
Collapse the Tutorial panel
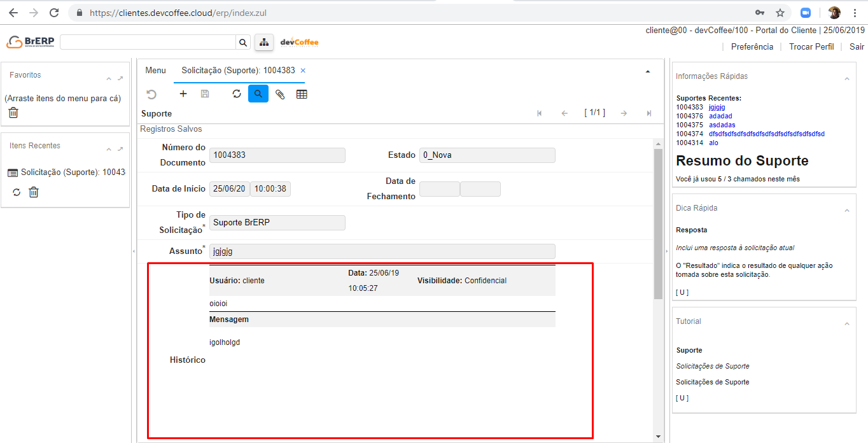[x=846, y=324]
